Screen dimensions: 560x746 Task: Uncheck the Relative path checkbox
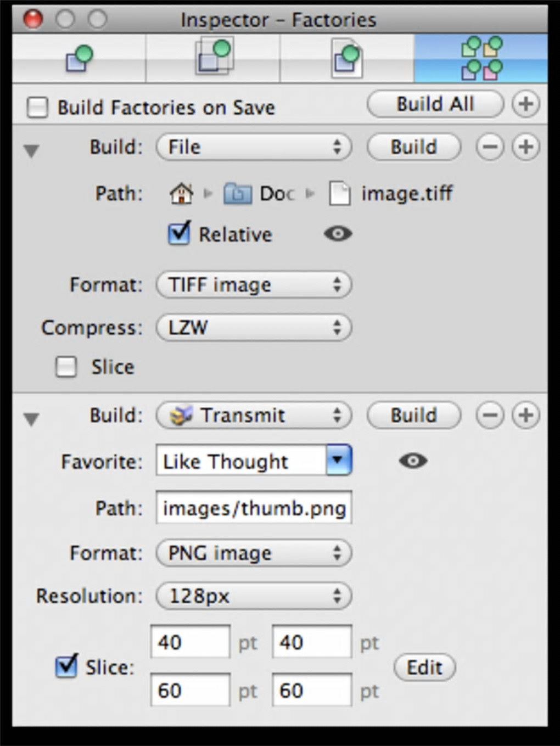click(179, 234)
